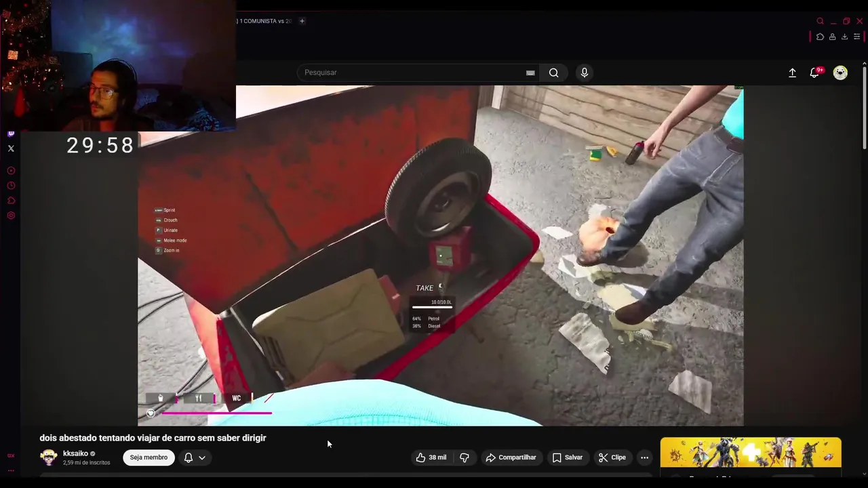Open the on-screen keyboard in the search box

530,73
